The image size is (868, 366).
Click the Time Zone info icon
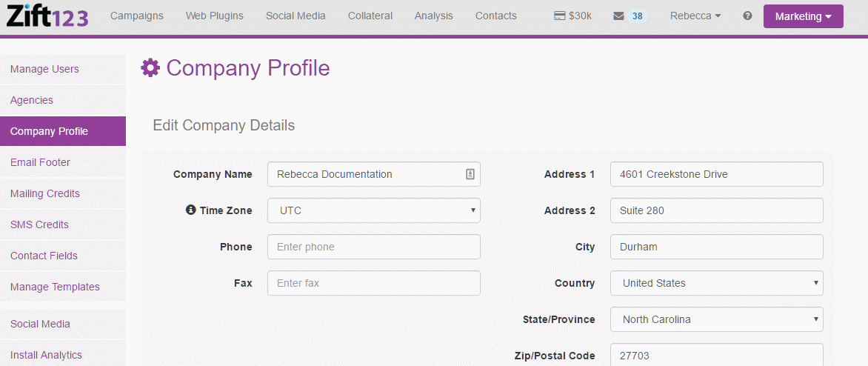point(190,210)
